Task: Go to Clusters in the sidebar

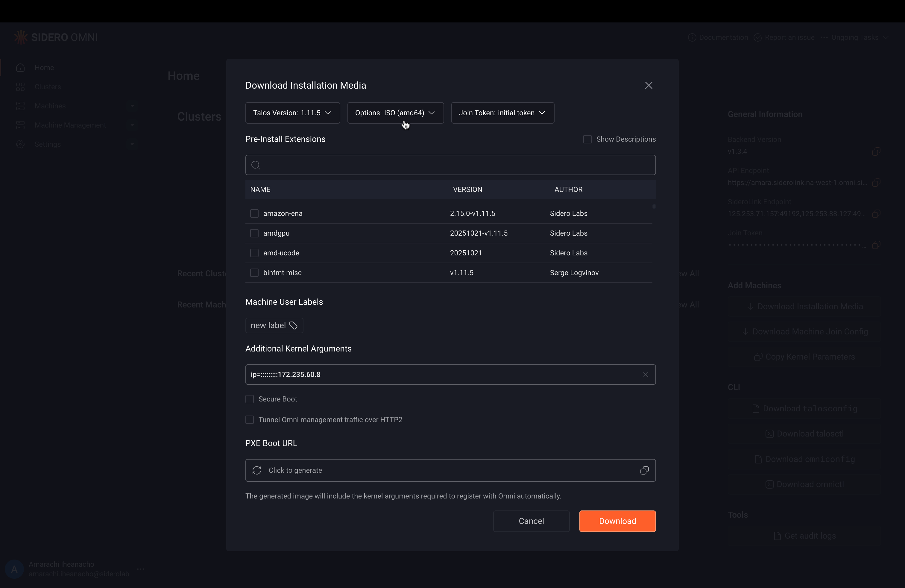Action: point(48,87)
